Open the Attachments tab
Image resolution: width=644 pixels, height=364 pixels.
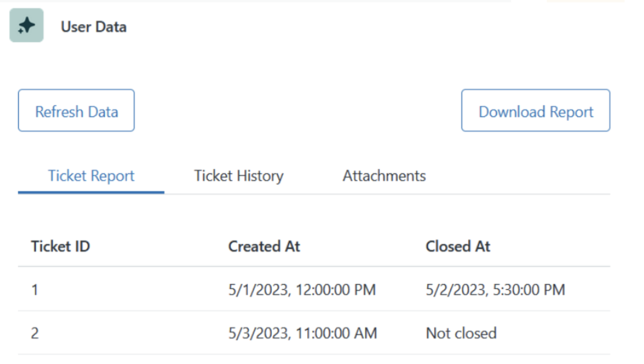coord(384,176)
